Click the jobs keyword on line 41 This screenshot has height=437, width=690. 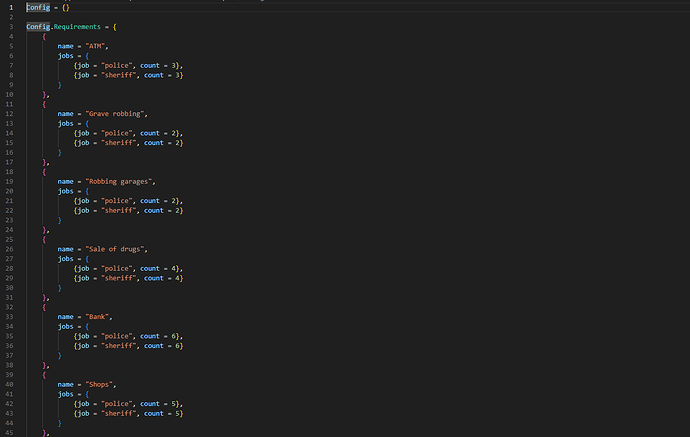[66, 394]
